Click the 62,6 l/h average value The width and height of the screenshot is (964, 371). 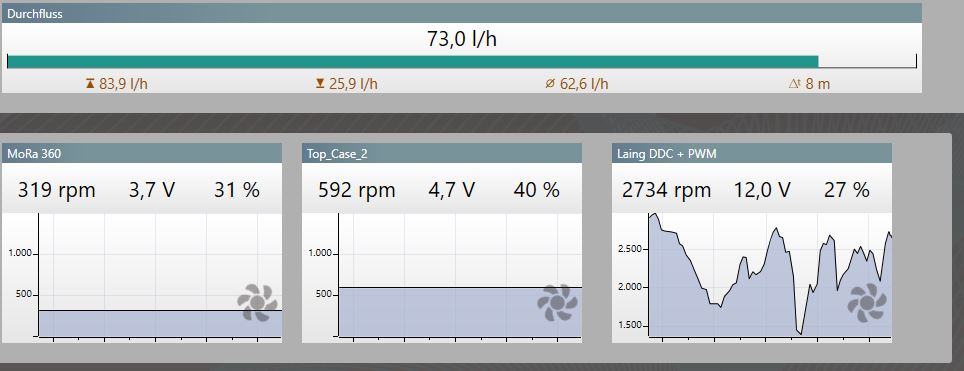click(x=584, y=84)
